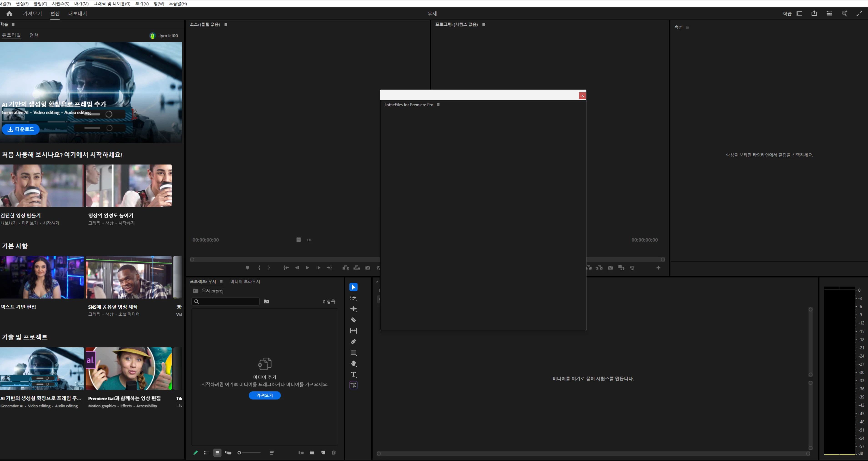Maximize video output with the fullscreen arrows icon
868x461 pixels.
pyautogui.click(x=859, y=13)
